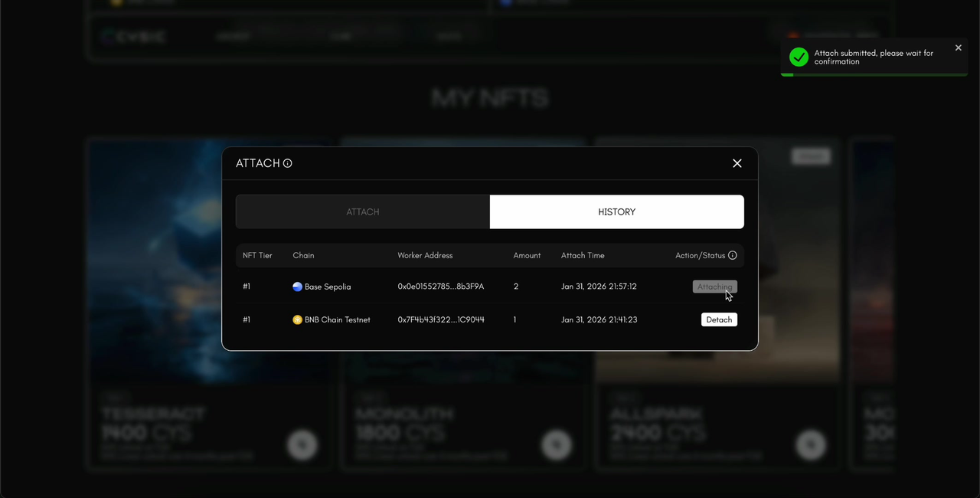980x498 pixels.
Task: Click round icon on Allspark card
Action: 811,444
